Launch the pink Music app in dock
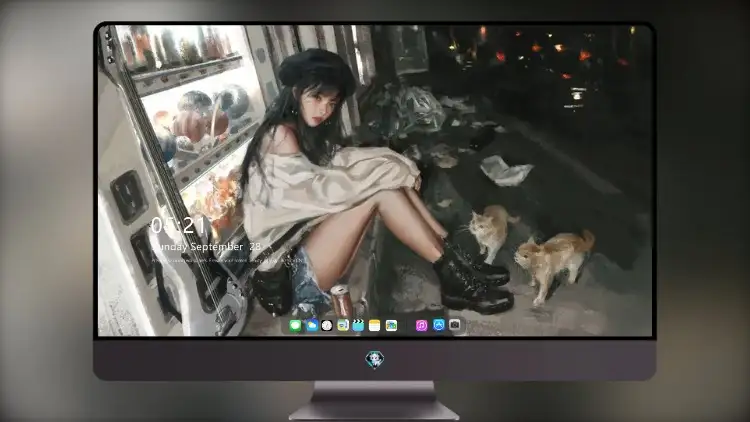This screenshot has height=422, width=750. [x=421, y=325]
